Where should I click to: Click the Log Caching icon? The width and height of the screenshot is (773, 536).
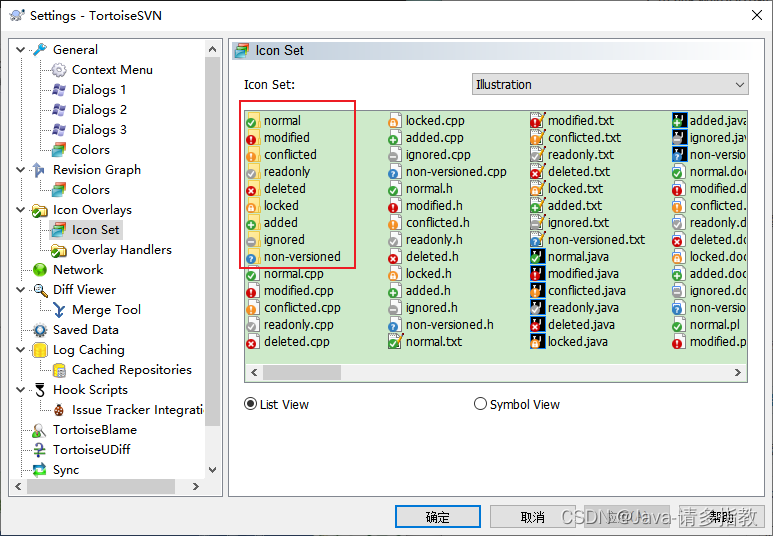click(x=39, y=350)
